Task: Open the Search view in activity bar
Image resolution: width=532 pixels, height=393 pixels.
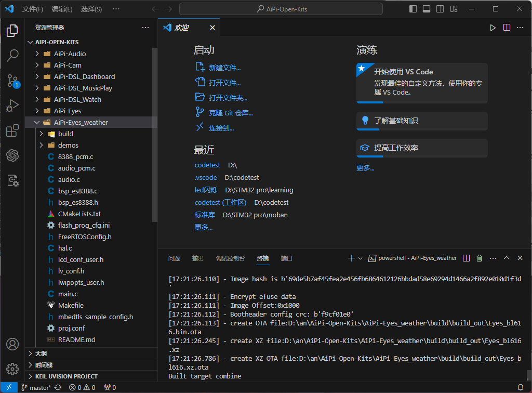Action: (x=12, y=55)
